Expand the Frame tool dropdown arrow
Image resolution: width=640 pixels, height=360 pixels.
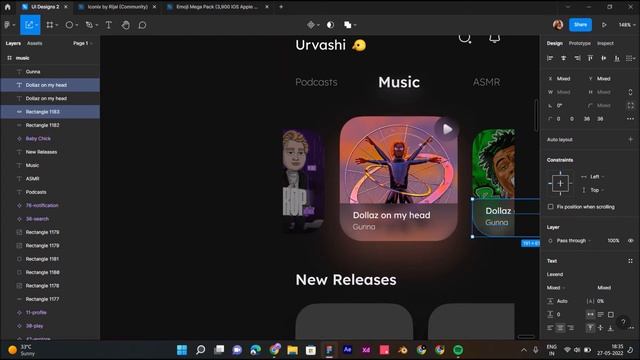(57, 25)
